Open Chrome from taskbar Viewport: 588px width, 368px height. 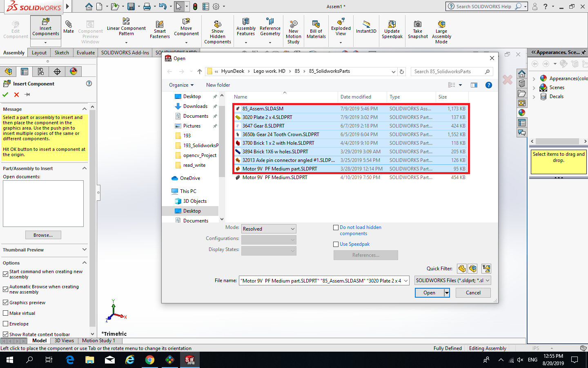click(x=150, y=360)
